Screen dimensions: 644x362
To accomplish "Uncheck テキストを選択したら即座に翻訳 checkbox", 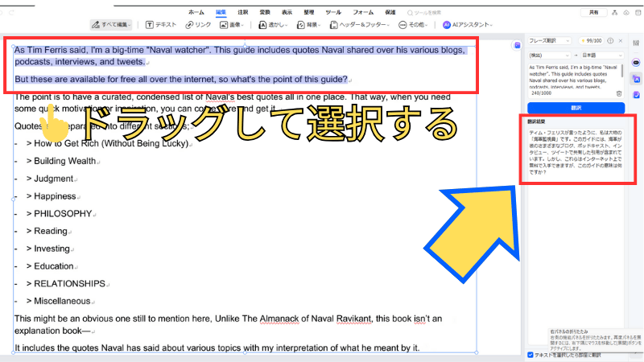I will tap(530, 355).
